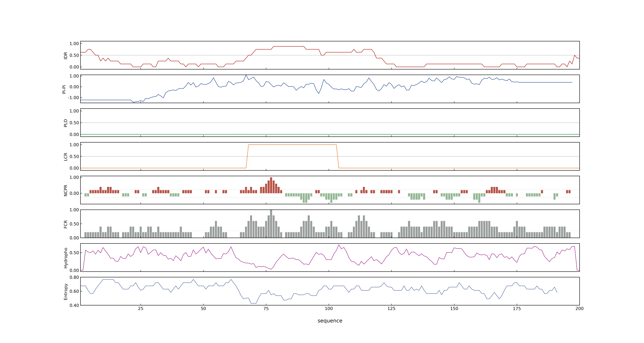This screenshot has width=644, height=343.
Task: Click the x-axis tick label 125
Action: coord(391,309)
